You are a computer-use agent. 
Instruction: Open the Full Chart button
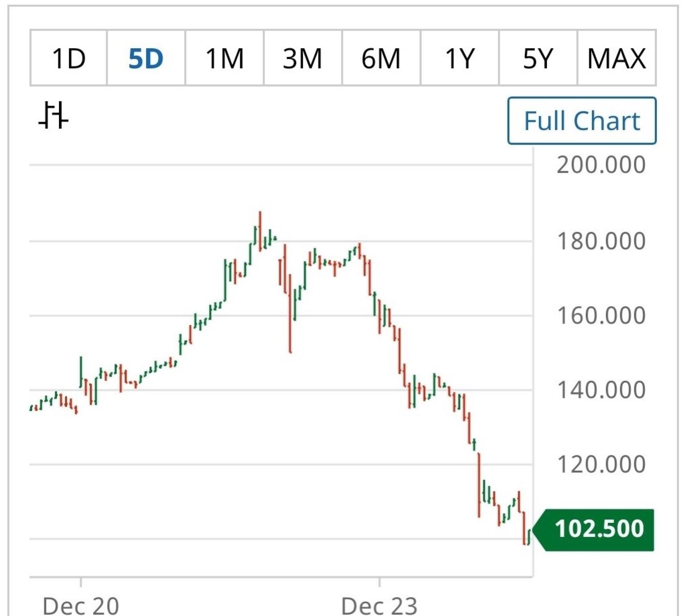[x=582, y=120]
